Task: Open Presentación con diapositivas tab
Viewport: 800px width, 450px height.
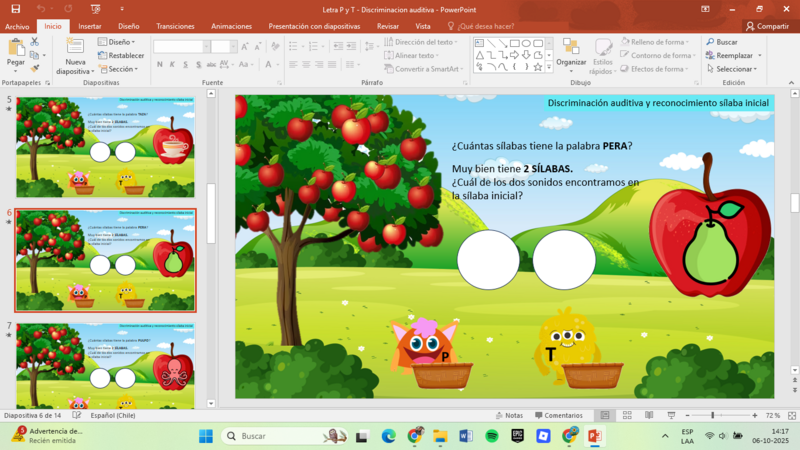Action: tap(314, 26)
